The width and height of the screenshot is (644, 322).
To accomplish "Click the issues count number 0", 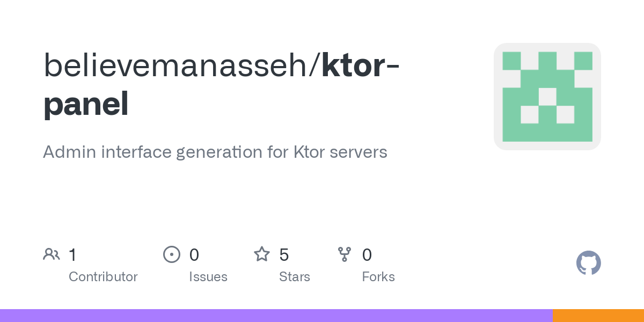I will coord(194,254).
